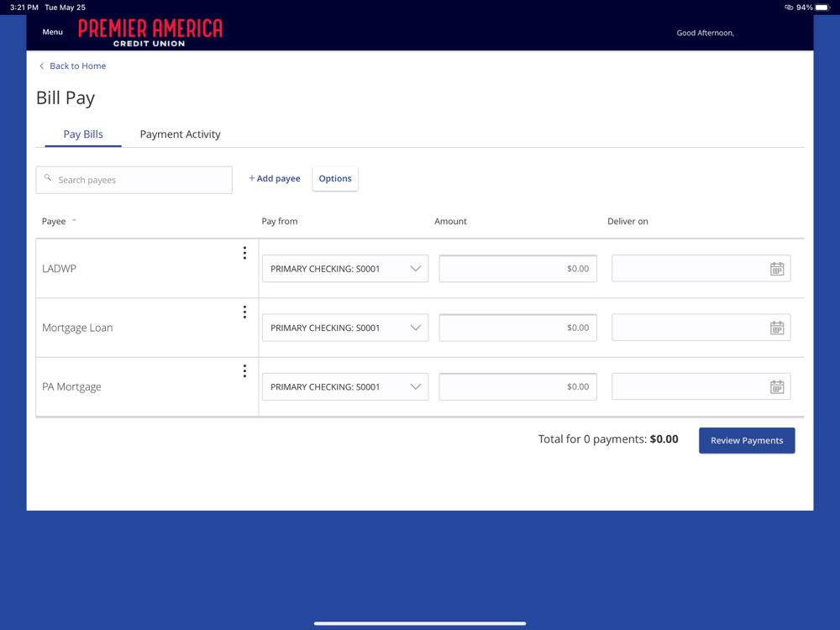Click the PA Mortgage Deliver on date field
The width and height of the screenshot is (840, 630).
pyautogui.click(x=701, y=386)
